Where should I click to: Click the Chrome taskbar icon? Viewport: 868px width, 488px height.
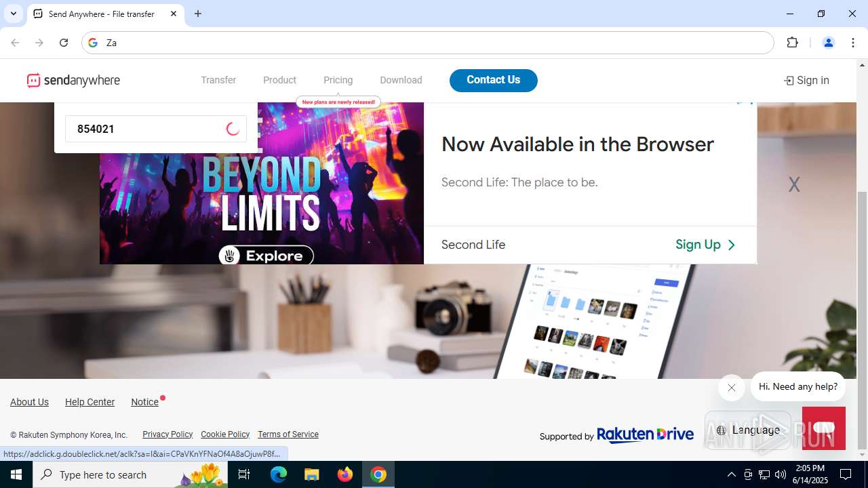coord(378,474)
